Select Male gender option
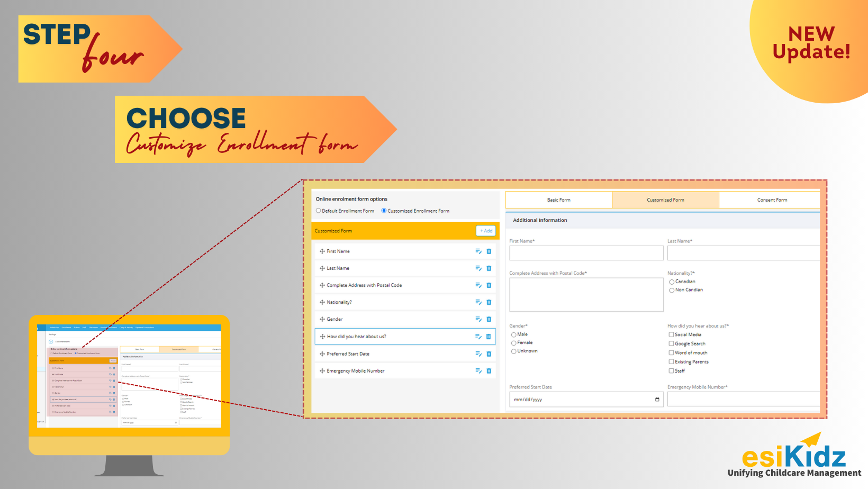The image size is (868, 489). coord(513,335)
